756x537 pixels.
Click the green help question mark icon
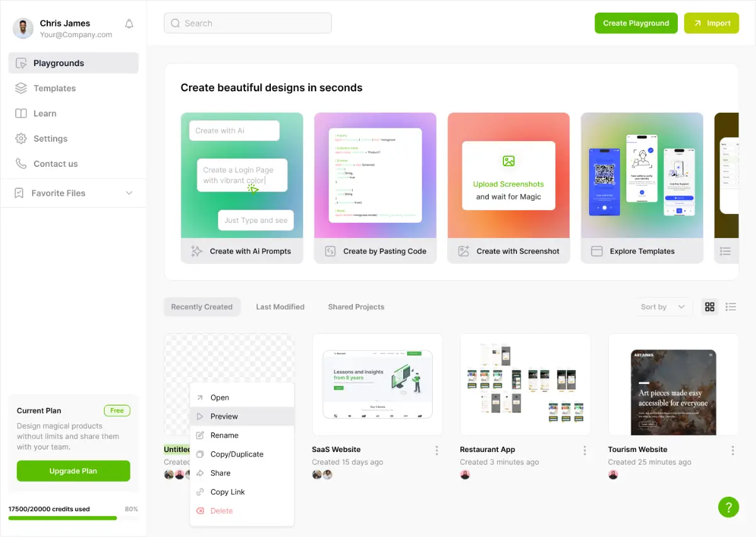tap(728, 507)
